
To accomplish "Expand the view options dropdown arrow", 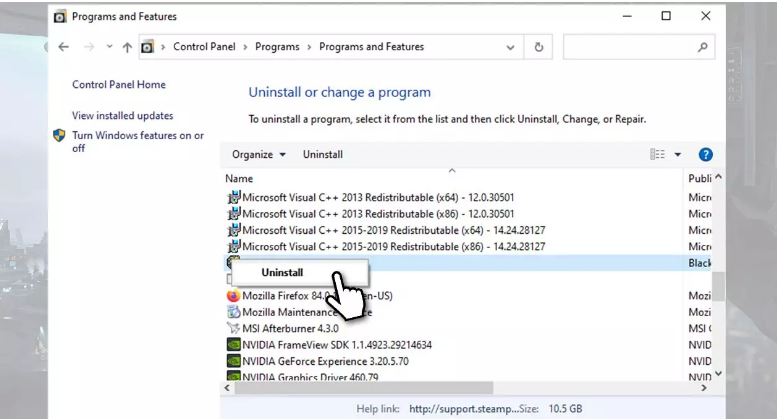I will 677,154.
